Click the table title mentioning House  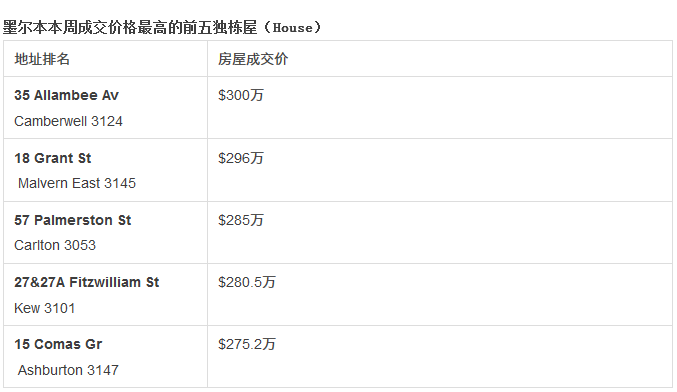(162, 28)
